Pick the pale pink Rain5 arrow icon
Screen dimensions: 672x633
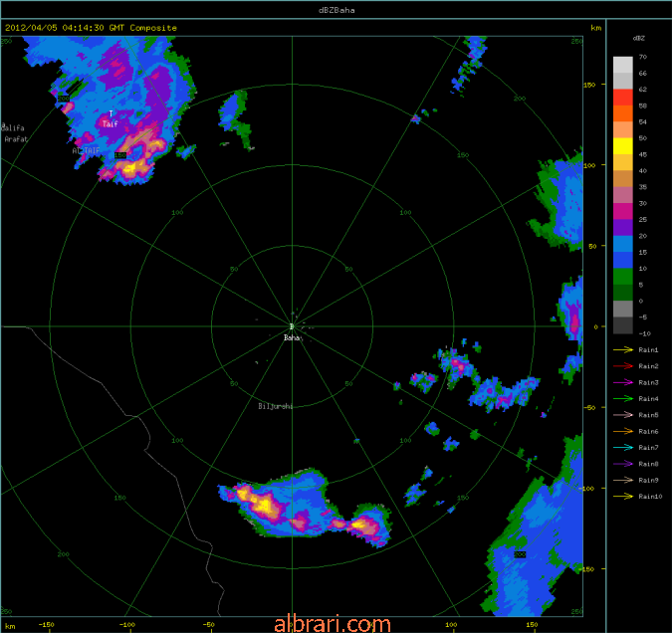point(623,415)
